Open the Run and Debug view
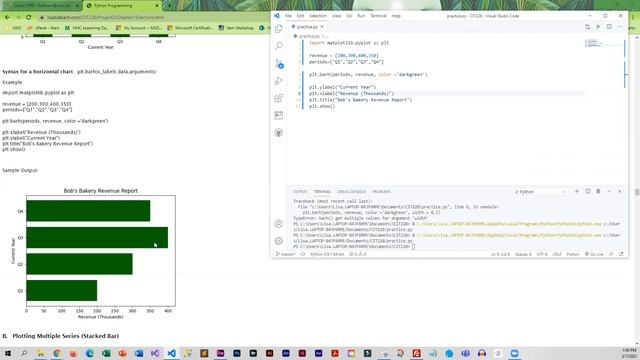This screenshot has height=360, width=640. tap(279, 81)
